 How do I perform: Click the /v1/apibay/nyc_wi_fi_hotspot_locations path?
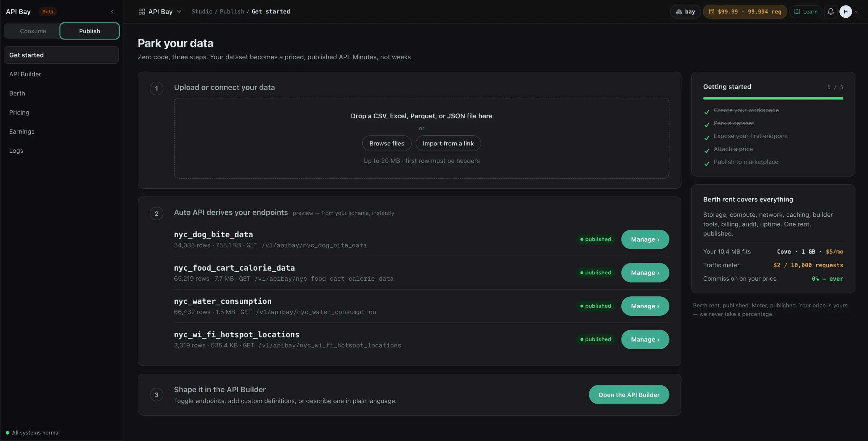tap(330, 345)
